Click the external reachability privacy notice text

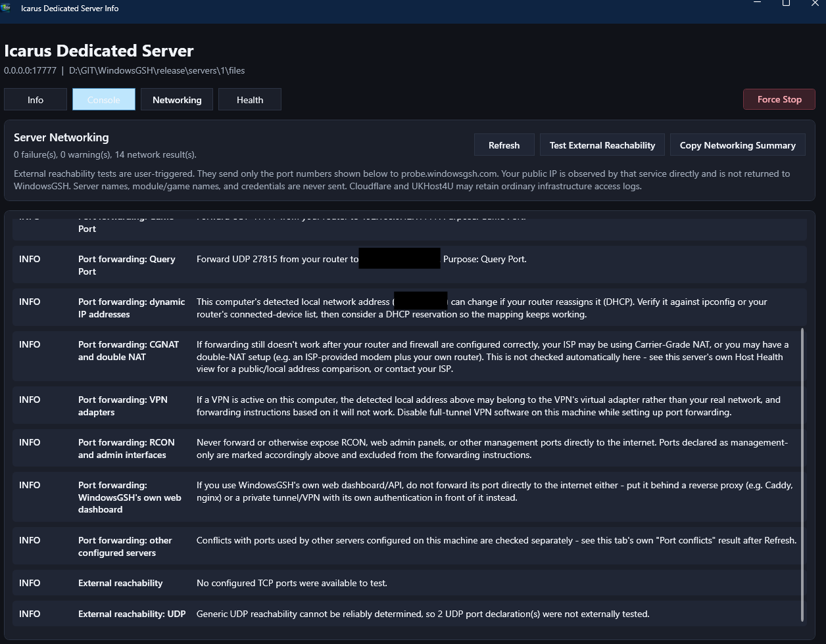point(402,179)
